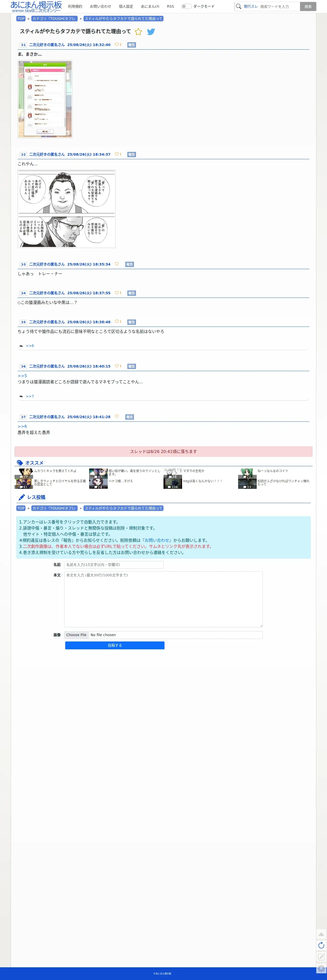Click the 投稿する submit button

[x=115, y=645]
